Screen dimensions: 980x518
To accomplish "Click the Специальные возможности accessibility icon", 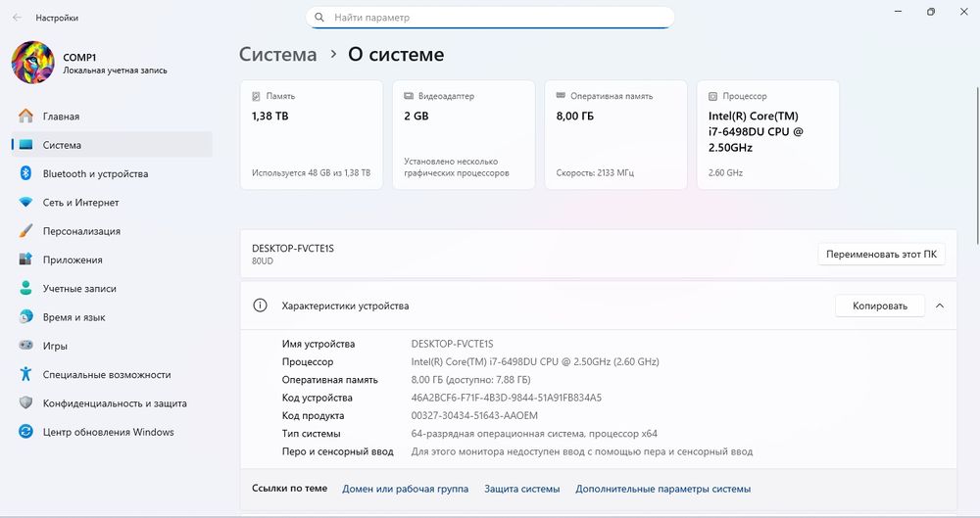I will [25, 374].
